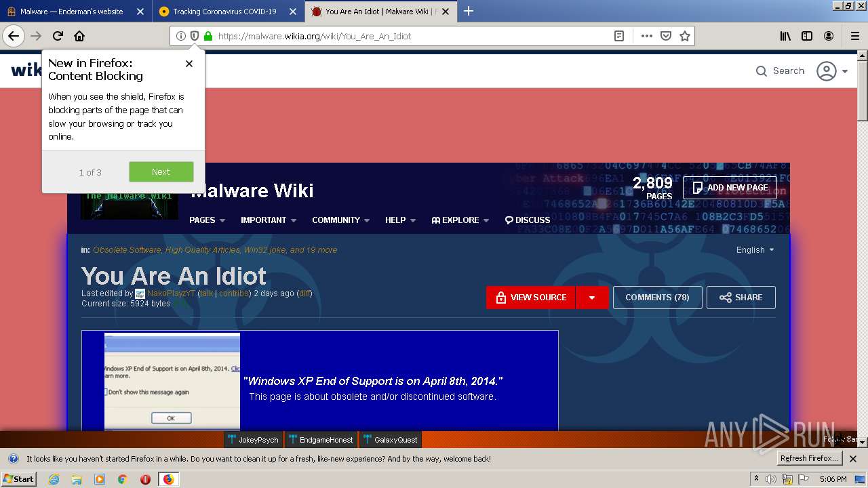Close the Enderman's website tab
This screenshot has height=488, width=868.
point(140,12)
